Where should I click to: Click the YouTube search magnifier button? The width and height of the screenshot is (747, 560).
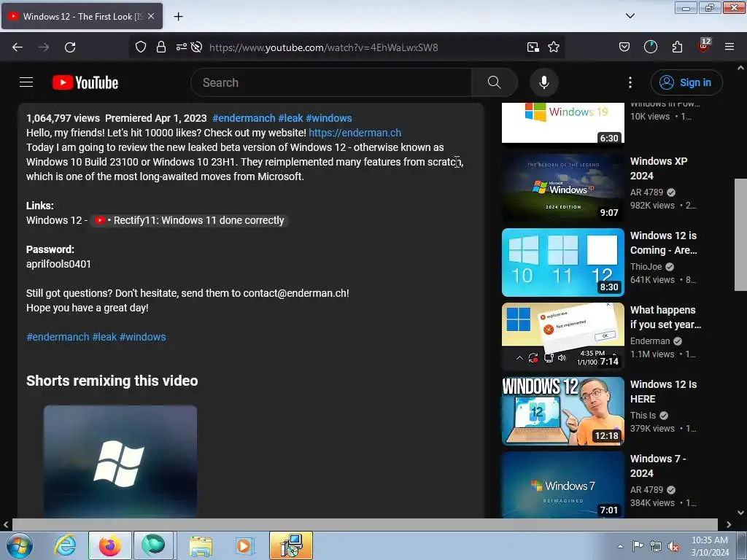(x=494, y=82)
